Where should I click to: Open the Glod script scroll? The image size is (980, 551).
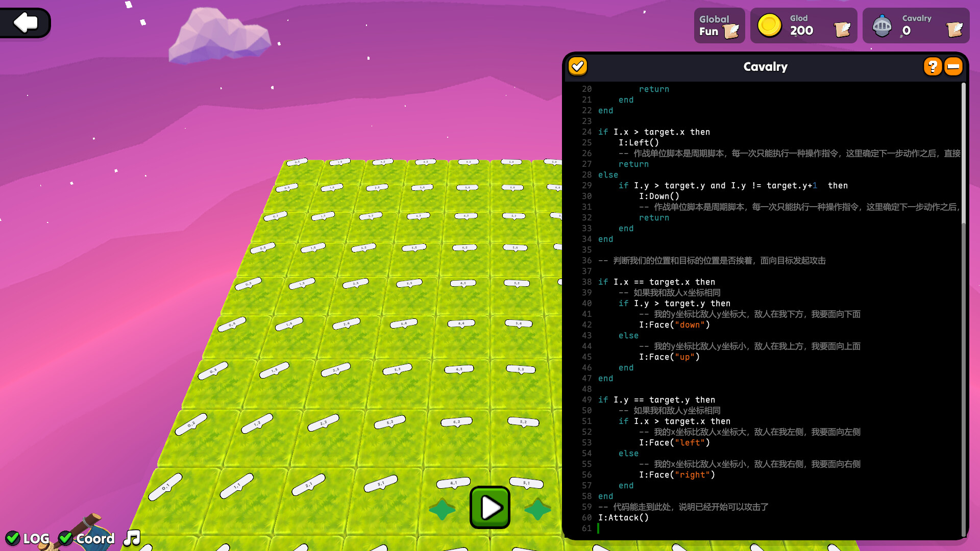tap(842, 30)
